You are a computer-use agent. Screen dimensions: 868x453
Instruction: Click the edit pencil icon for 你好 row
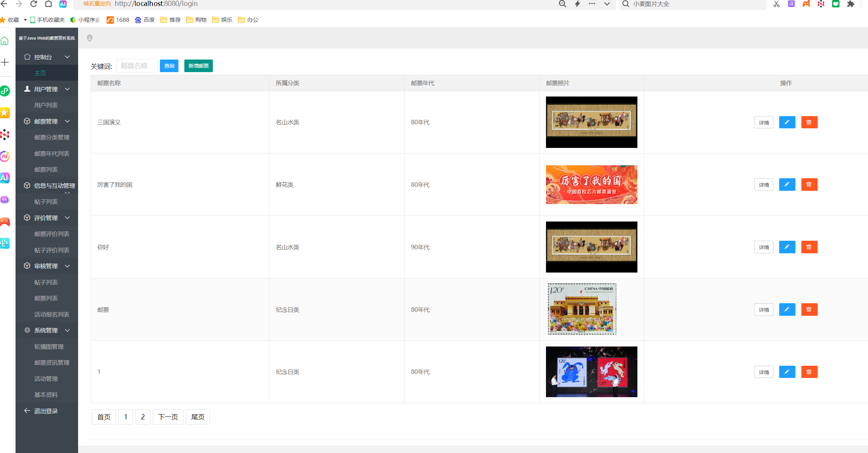coord(787,247)
